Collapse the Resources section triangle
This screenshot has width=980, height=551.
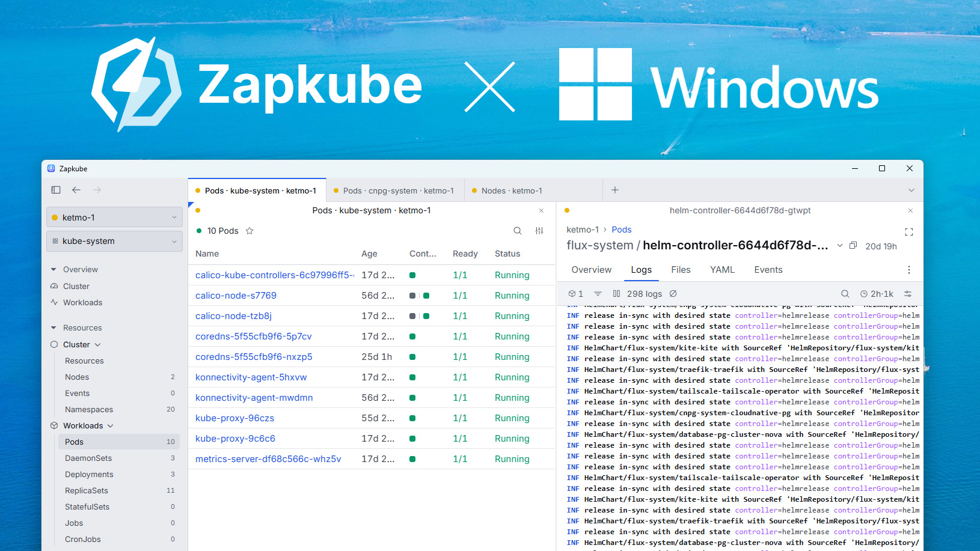coord(54,328)
